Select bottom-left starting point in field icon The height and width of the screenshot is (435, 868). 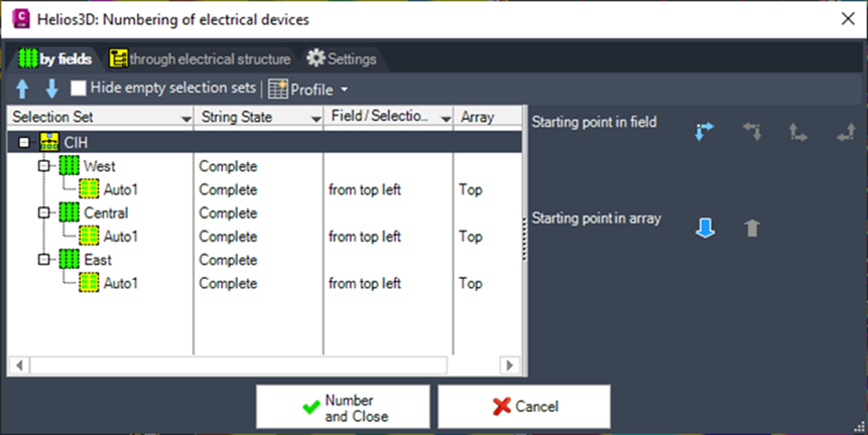pyautogui.click(x=798, y=132)
